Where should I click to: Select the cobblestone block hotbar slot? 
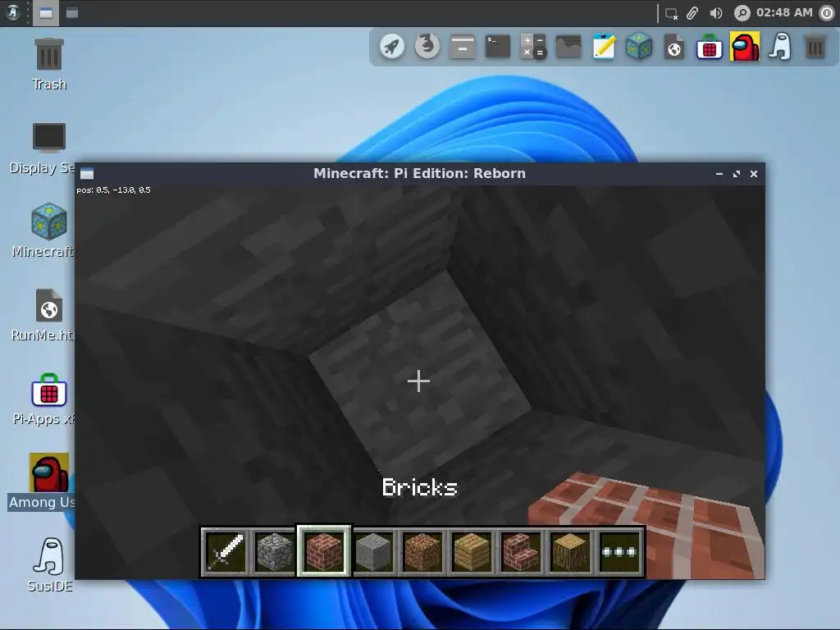pyautogui.click(x=274, y=551)
